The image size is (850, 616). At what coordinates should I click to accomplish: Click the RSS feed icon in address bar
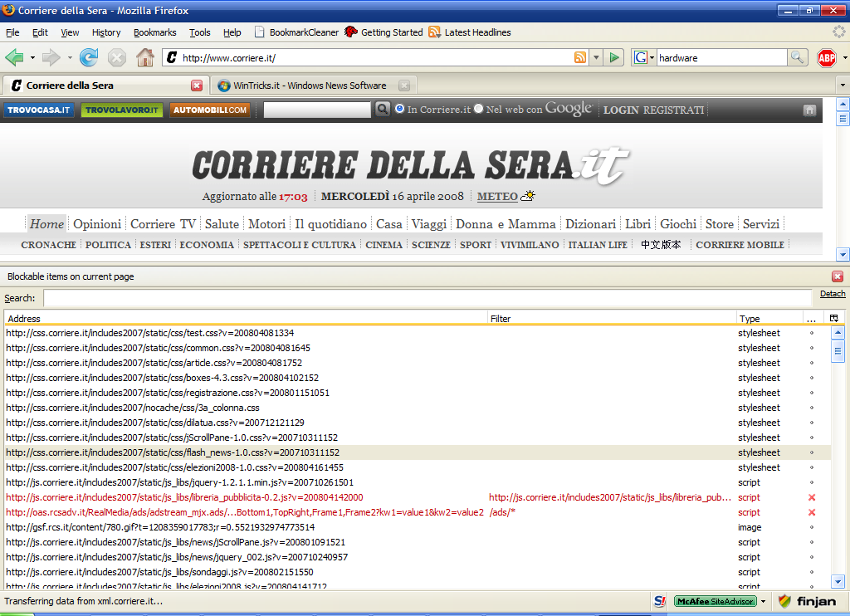coord(580,57)
